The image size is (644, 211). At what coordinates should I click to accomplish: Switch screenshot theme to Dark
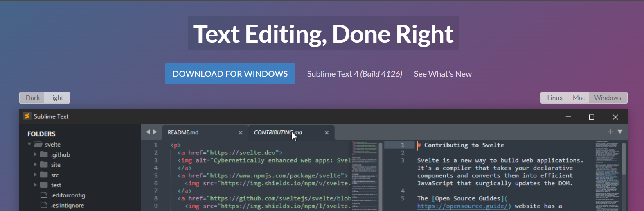coord(32,98)
